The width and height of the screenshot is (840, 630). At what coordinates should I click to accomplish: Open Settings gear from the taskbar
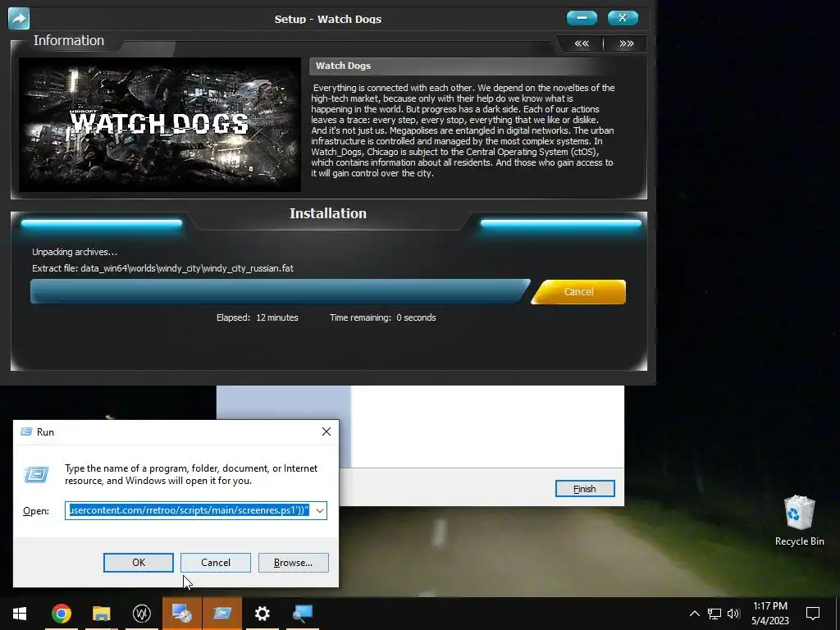point(262,614)
